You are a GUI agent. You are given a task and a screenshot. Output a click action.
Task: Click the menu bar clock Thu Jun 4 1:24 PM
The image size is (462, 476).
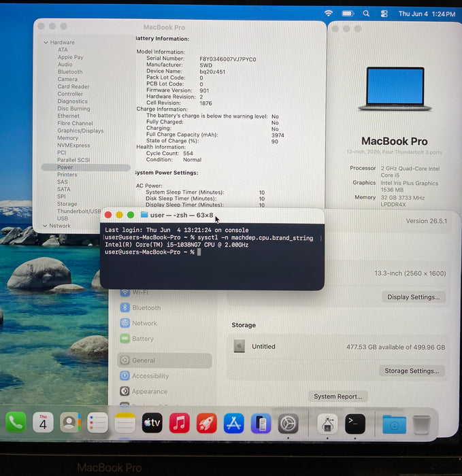point(427,14)
